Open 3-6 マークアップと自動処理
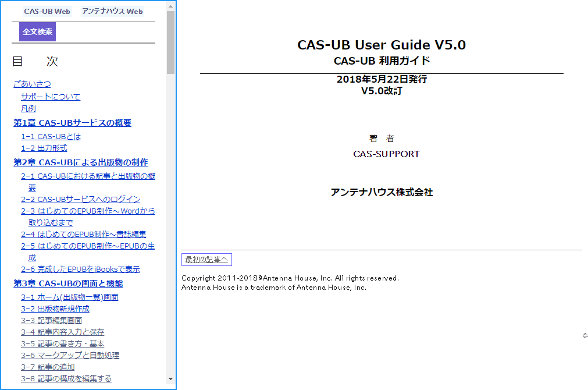The height and width of the screenshot is (390, 588). tap(70, 356)
